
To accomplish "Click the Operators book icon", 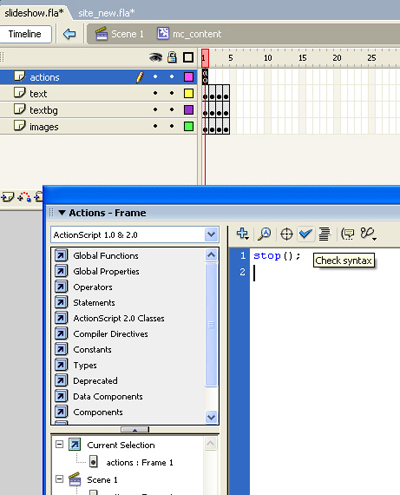I will click(x=61, y=287).
